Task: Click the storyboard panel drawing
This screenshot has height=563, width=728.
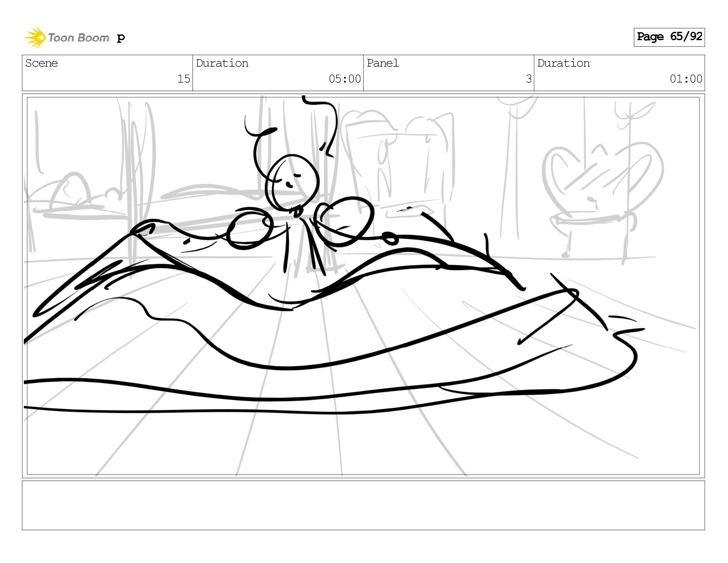Action: pyautogui.click(x=364, y=286)
